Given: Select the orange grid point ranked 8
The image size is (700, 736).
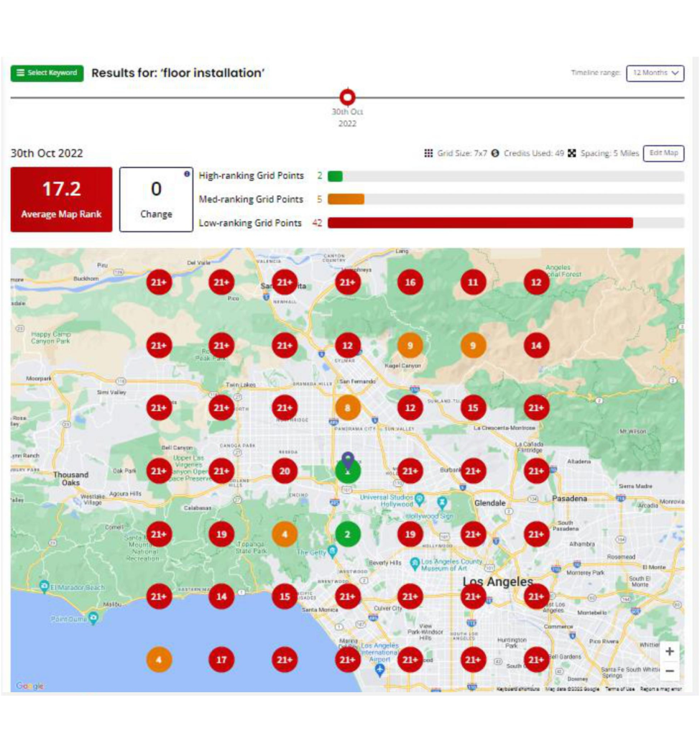Looking at the screenshot, I should (x=348, y=408).
